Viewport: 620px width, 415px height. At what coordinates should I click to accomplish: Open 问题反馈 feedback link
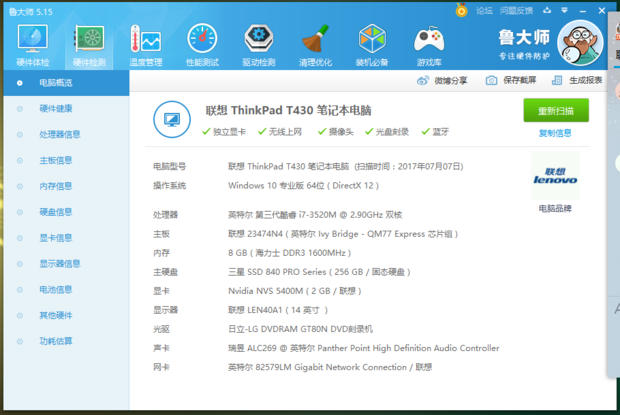point(516,11)
